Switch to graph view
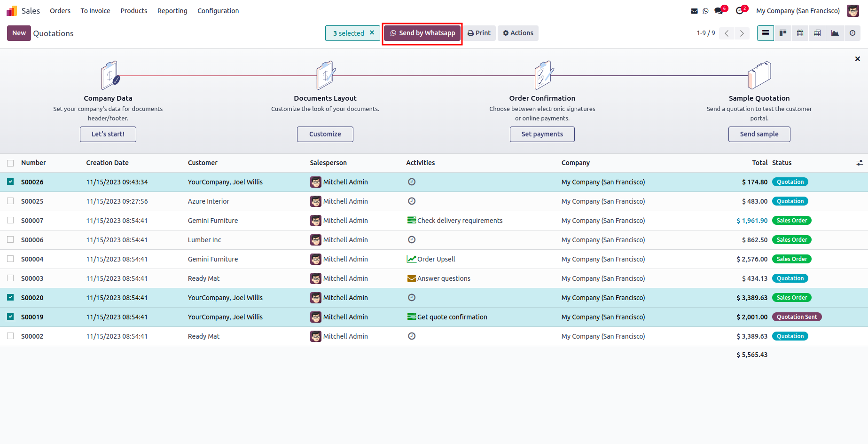 click(835, 33)
